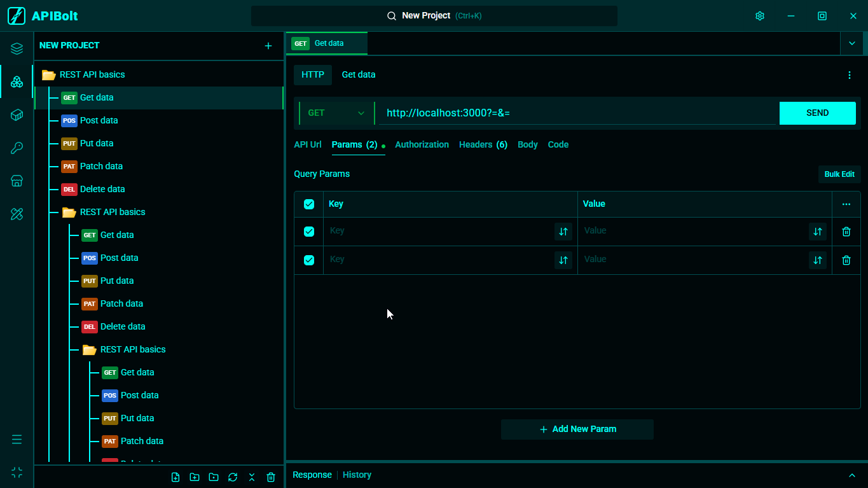Click the Add New Param button
Screen dimensions: 868x488
577,429
